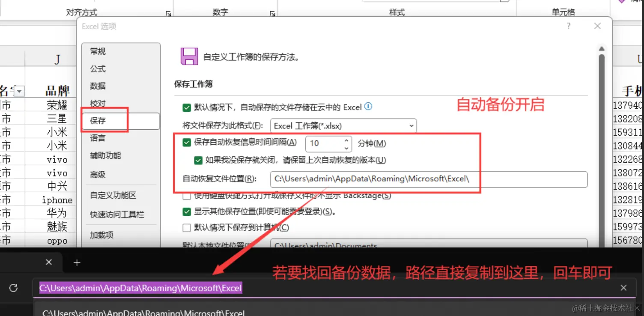Close the current browser tab
The image size is (644, 316).
(49, 262)
